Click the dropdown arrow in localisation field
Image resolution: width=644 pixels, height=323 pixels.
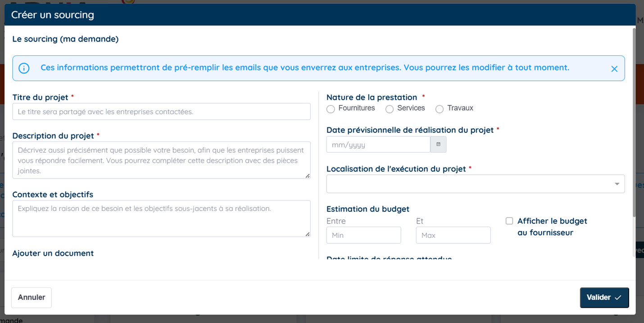(x=617, y=184)
